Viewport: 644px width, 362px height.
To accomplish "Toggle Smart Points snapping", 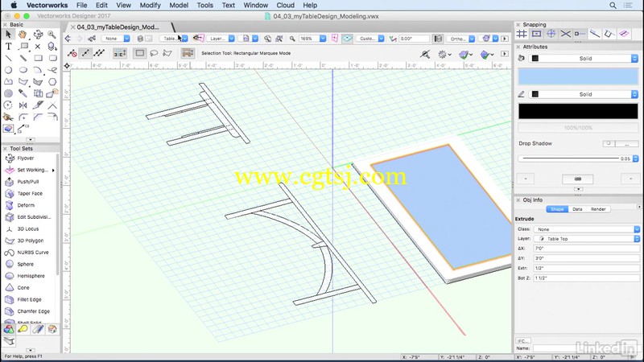I will click(x=580, y=34).
